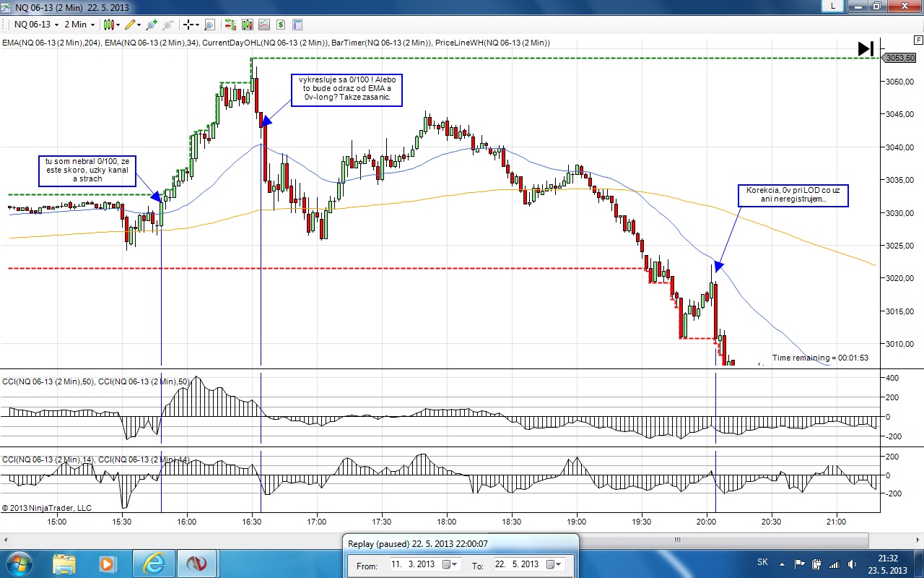Choose the crosshair cursor tool

[x=191, y=25]
